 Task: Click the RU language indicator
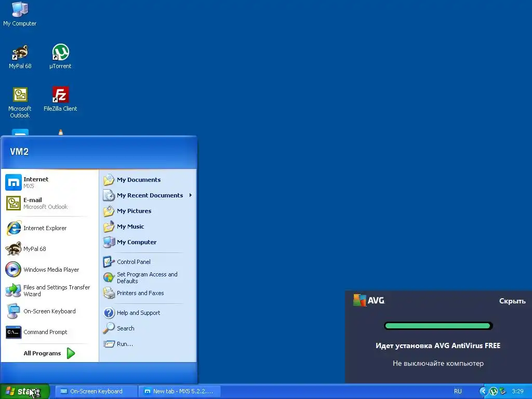458,392
